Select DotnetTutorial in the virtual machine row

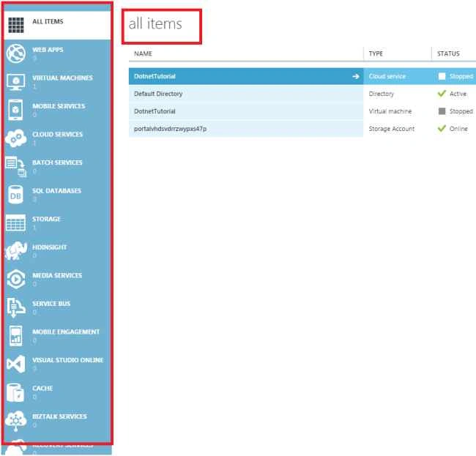(x=155, y=111)
